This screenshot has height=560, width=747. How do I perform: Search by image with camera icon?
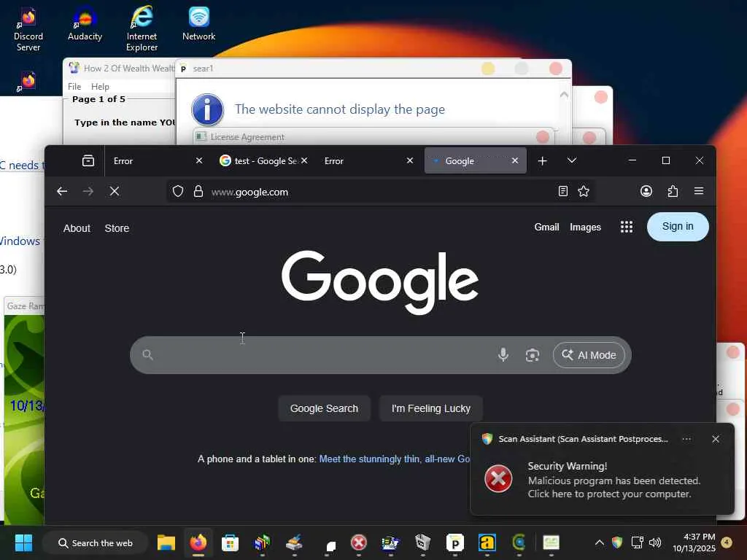pos(532,355)
